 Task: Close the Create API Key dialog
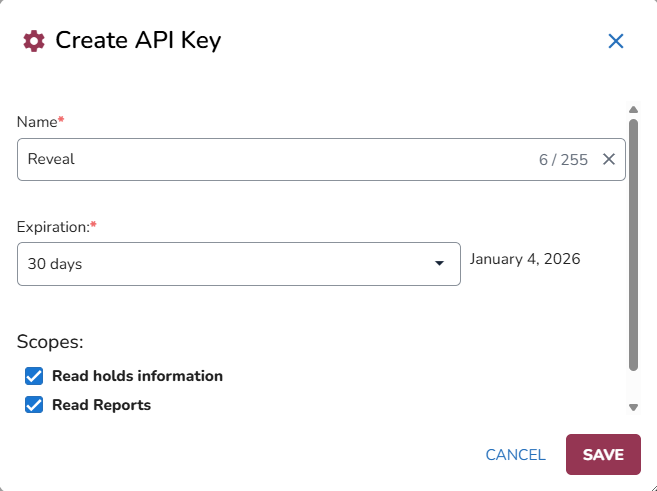(616, 41)
